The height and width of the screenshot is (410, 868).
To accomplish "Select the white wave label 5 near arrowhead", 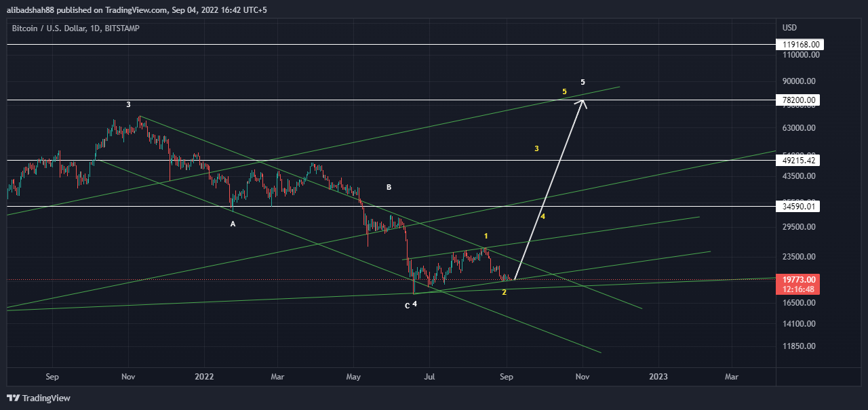I will point(583,82).
